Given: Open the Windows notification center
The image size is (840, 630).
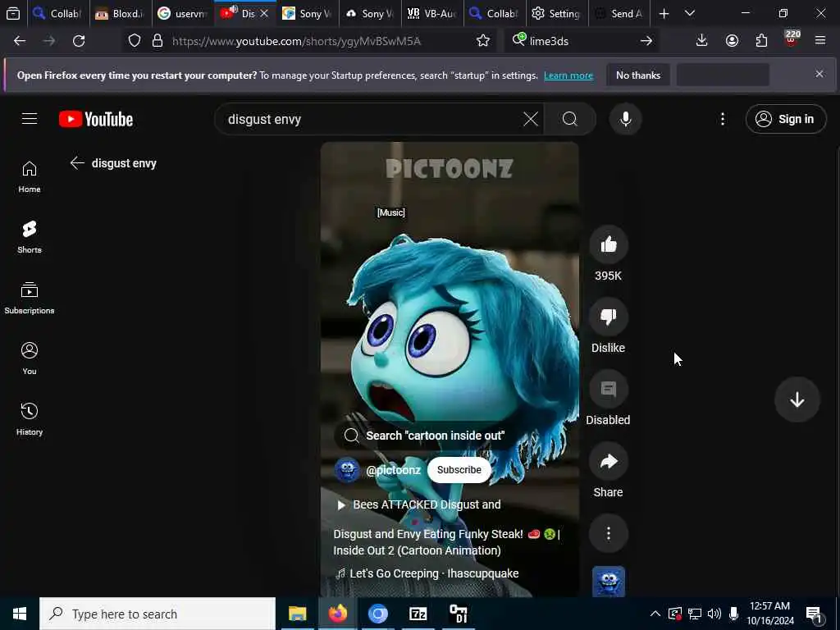Looking at the screenshot, I should (x=815, y=614).
